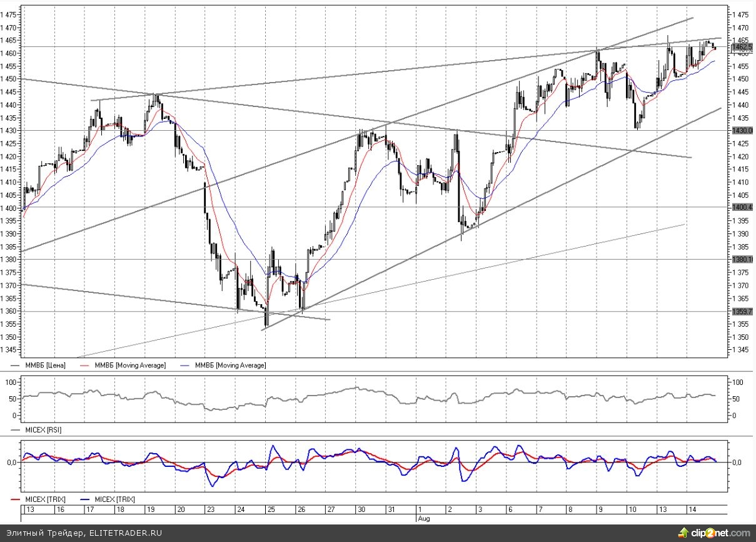Click the 1430.0 horizontal level price tag
756x542 pixels.
742,130
